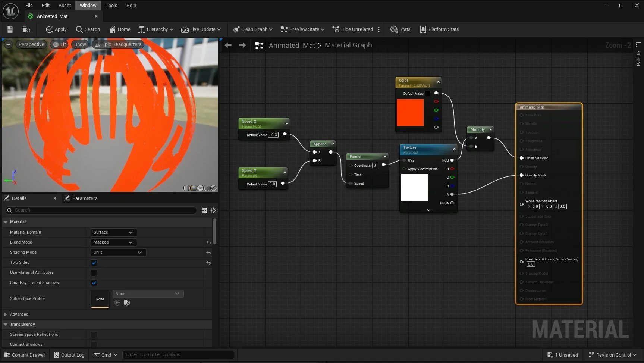Reset Two Sided to default arrow
Image resolution: width=644 pixels, height=363 pixels.
(208, 263)
